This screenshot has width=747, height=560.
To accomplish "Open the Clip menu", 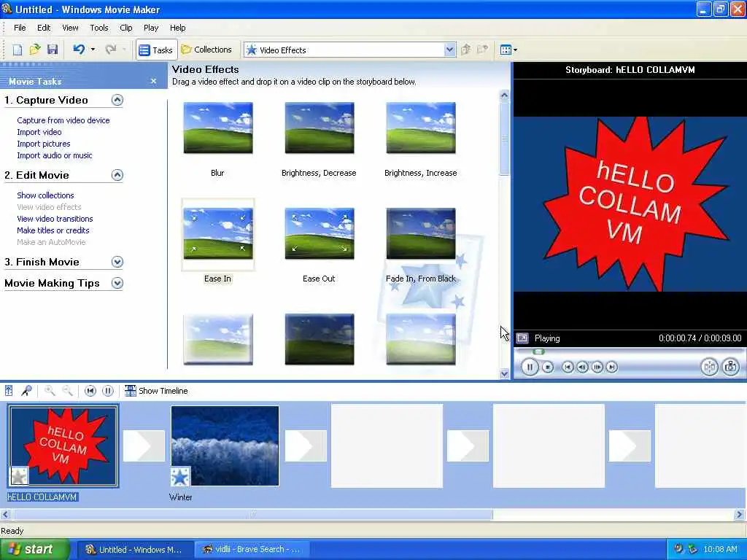I will click(x=125, y=28).
